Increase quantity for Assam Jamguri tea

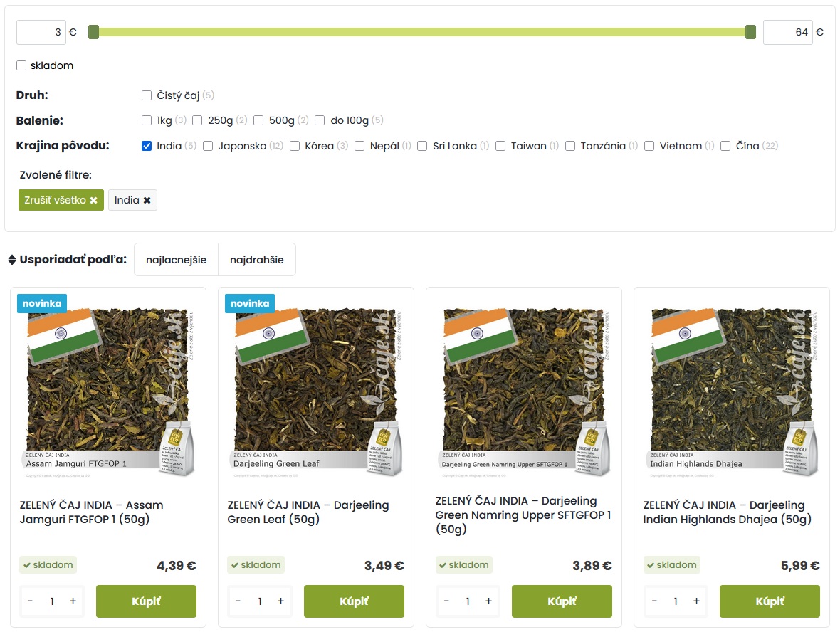click(73, 601)
